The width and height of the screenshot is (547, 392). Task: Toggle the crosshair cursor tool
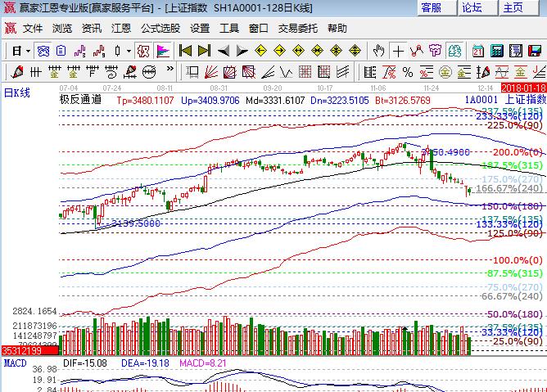click(x=398, y=51)
